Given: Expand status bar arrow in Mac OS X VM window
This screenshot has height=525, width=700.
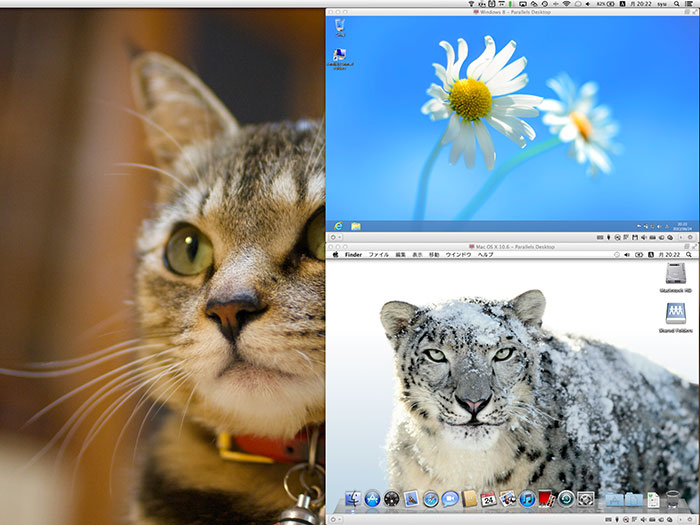Looking at the screenshot, I should point(680,519).
